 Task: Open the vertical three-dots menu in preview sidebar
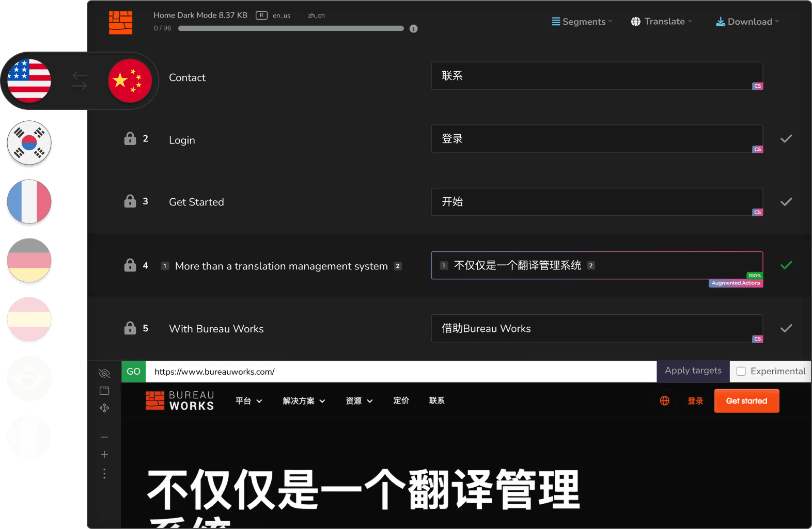[104, 474]
